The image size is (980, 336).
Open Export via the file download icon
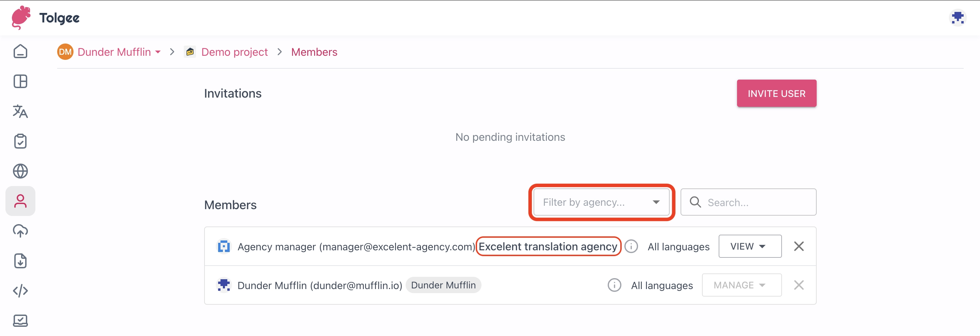pyautogui.click(x=20, y=261)
